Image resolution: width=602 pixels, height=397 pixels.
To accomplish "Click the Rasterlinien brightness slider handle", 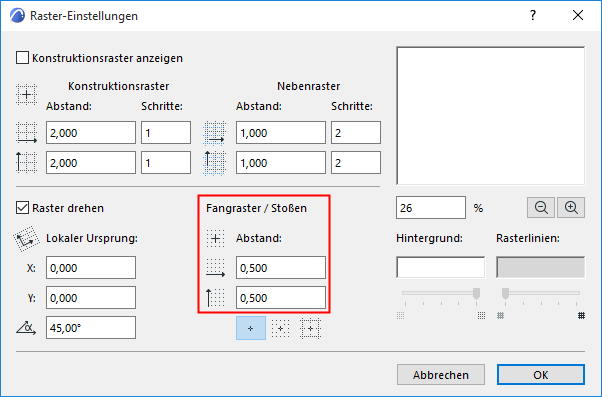I will (506, 293).
